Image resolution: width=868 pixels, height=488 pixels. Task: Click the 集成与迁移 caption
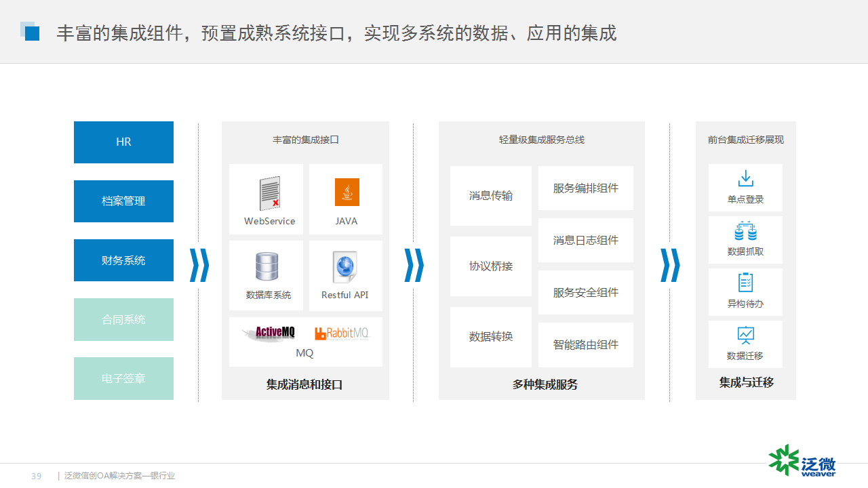point(747,382)
